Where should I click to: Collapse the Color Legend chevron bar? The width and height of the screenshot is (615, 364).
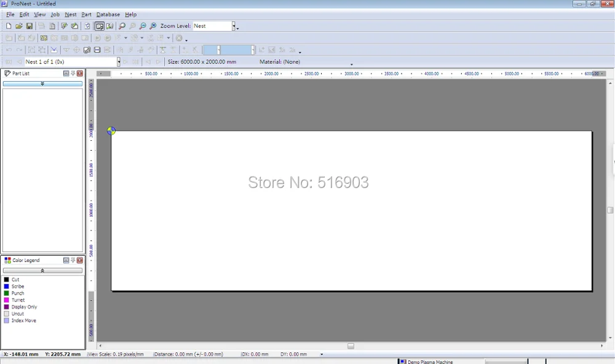point(43,271)
